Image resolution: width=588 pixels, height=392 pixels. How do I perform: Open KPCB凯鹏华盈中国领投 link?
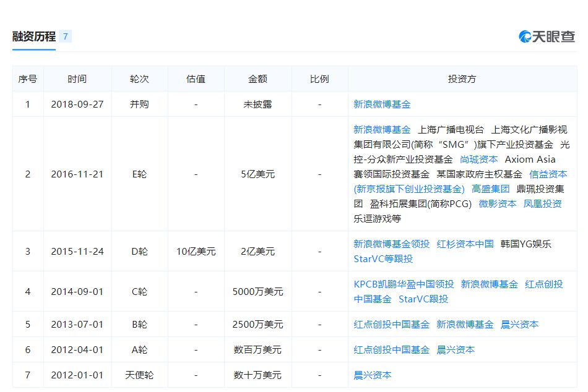404,284
